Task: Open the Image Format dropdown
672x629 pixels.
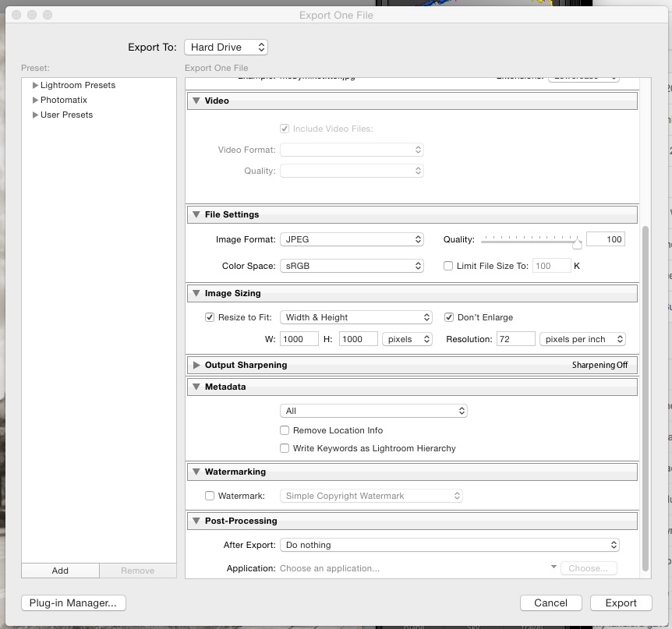Action: tap(352, 239)
